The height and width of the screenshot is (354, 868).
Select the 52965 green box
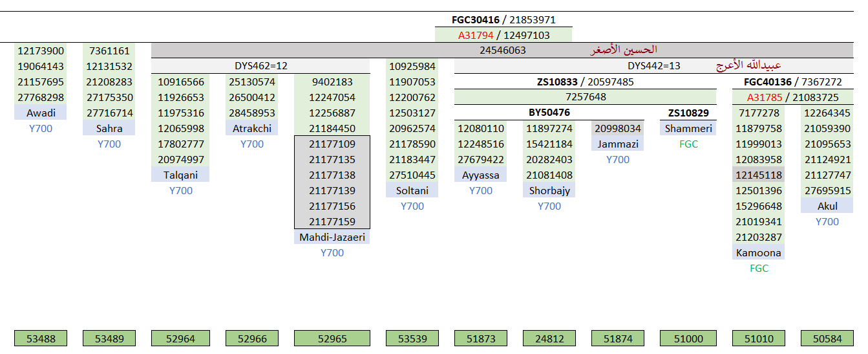(332, 338)
